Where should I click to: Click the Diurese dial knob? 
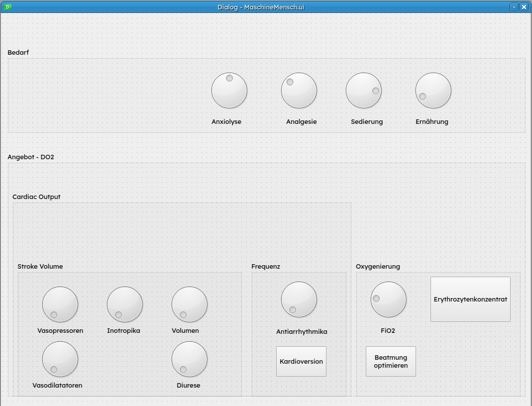coord(190,359)
